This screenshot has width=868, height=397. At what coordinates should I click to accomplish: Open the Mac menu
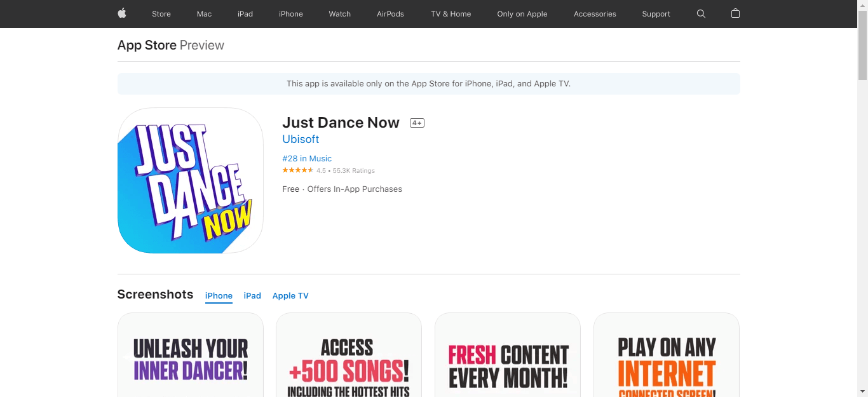pos(204,14)
